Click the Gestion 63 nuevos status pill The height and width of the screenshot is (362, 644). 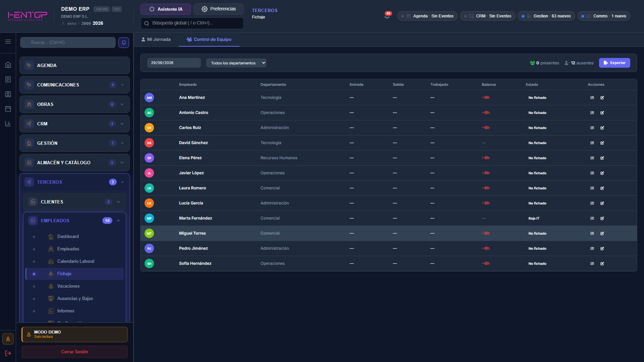[546, 16]
